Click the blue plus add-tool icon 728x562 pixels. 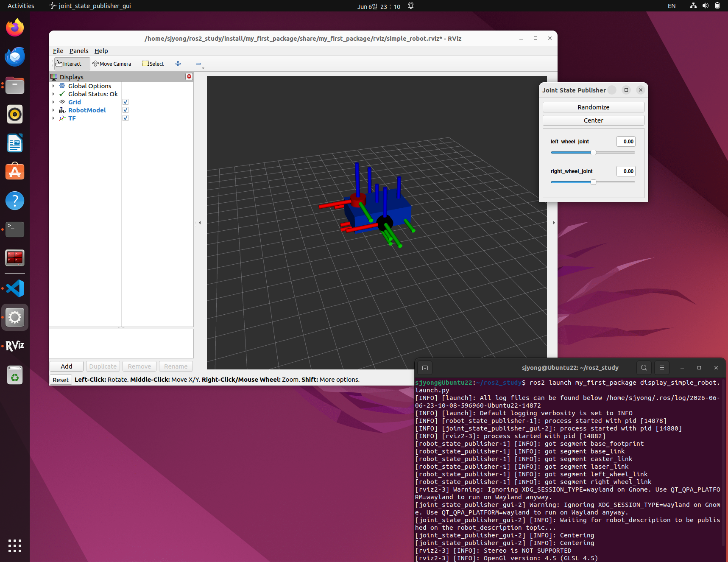point(178,64)
